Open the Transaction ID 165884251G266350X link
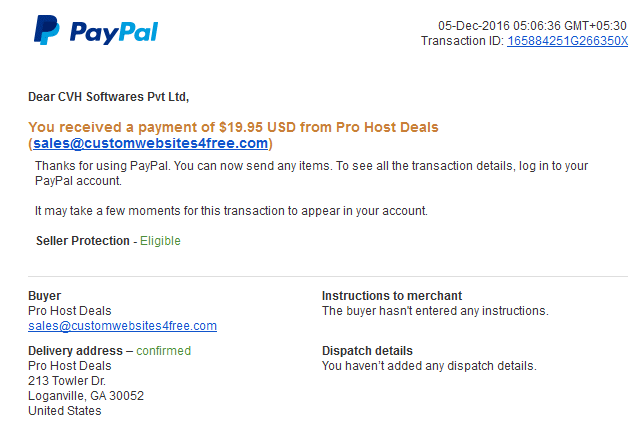Image resolution: width=629 pixels, height=438 pixels. pyautogui.click(x=567, y=41)
